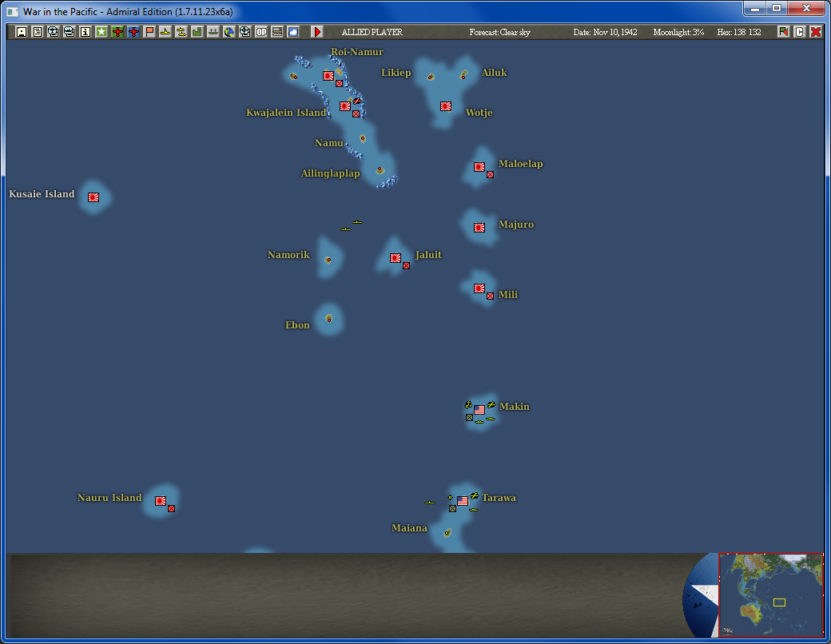Select the Japanese flag base at Roi-Namur
This screenshot has width=831, height=644.
pyautogui.click(x=328, y=76)
